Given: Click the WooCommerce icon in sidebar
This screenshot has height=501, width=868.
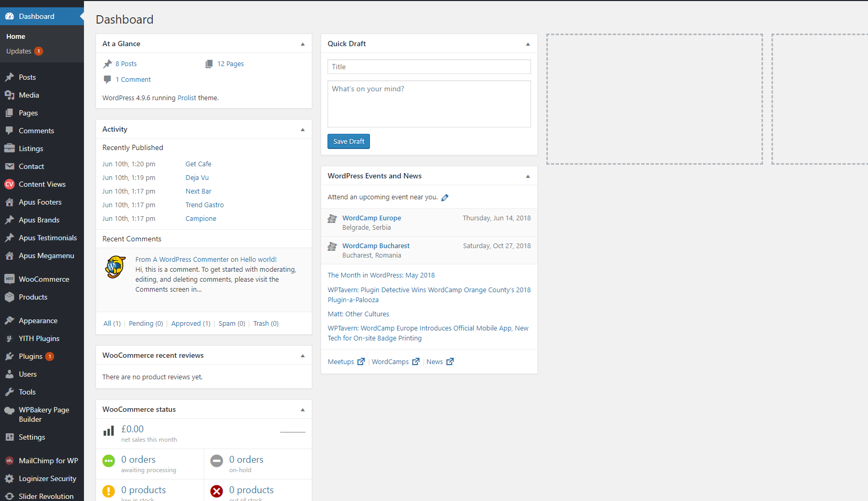Looking at the screenshot, I should coord(9,279).
